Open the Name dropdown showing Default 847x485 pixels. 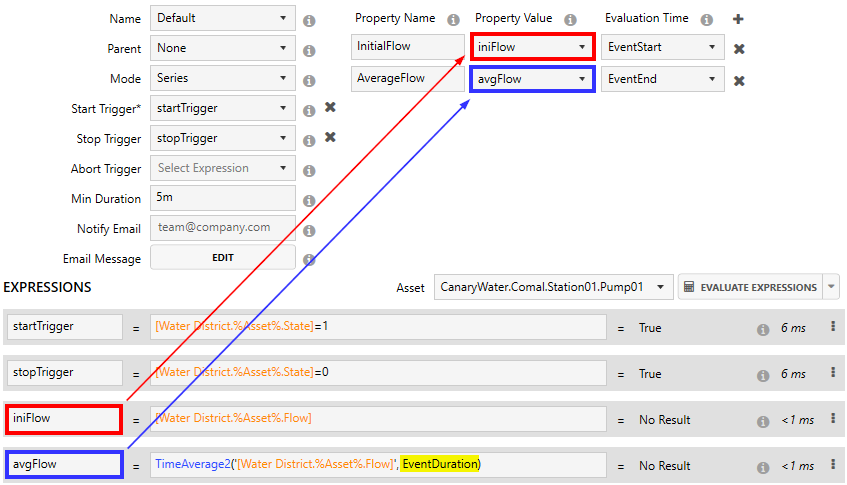223,18
